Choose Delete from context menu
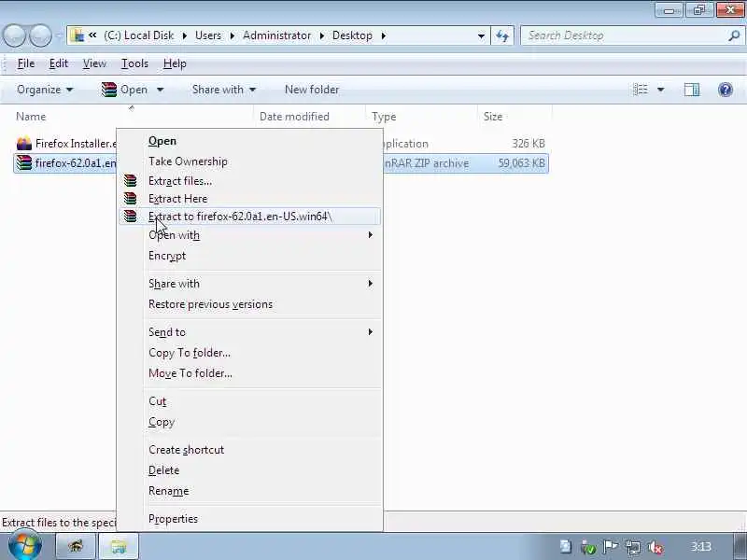 point(249,470)
